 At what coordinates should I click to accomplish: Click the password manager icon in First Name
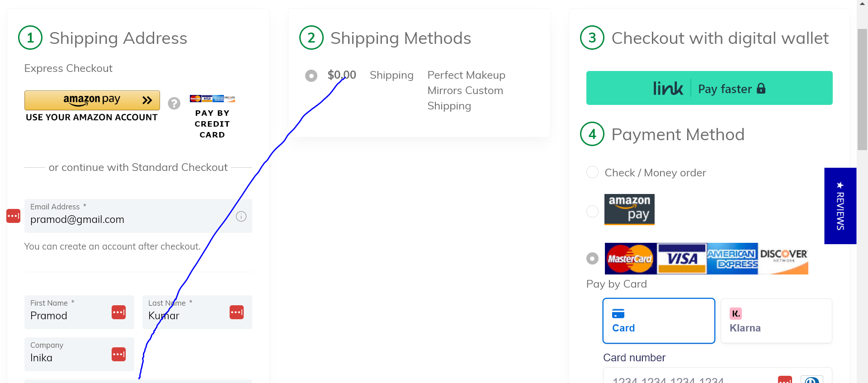tap(118, 312)
